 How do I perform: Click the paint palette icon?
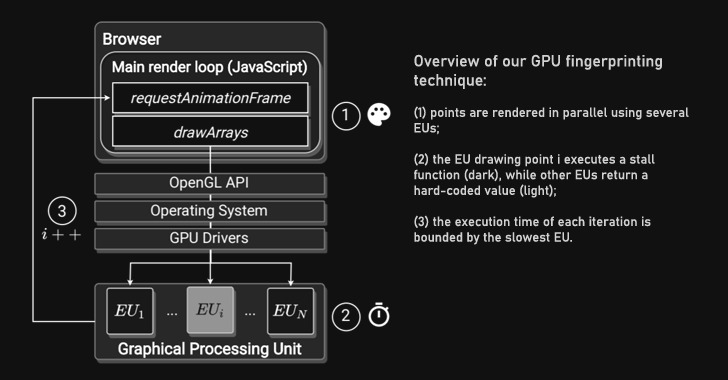[x=379, y=115]
